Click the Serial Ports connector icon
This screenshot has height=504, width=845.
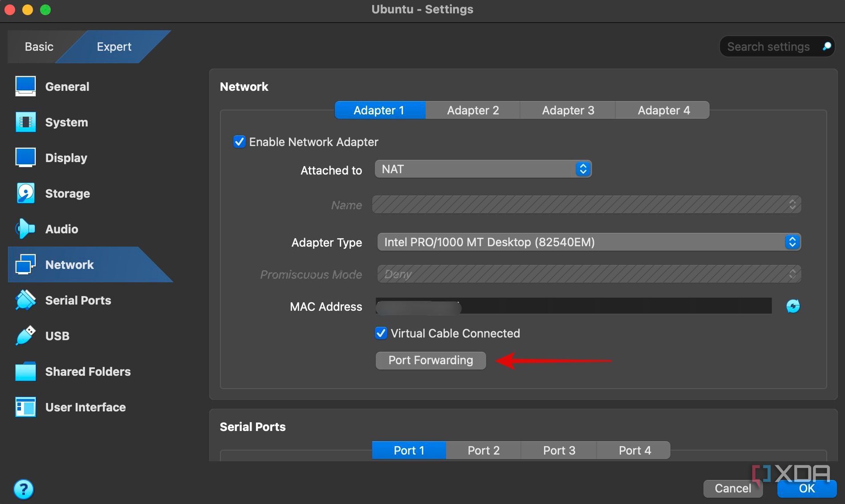25,300
